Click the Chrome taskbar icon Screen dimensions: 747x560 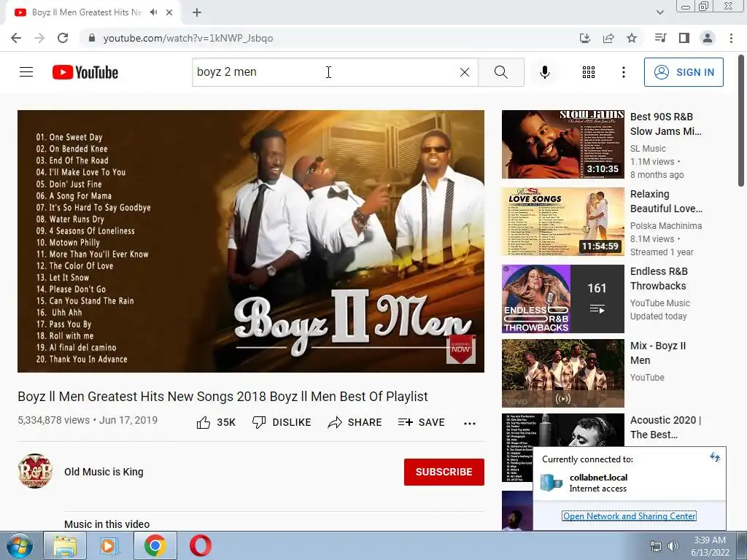point(155,545)
